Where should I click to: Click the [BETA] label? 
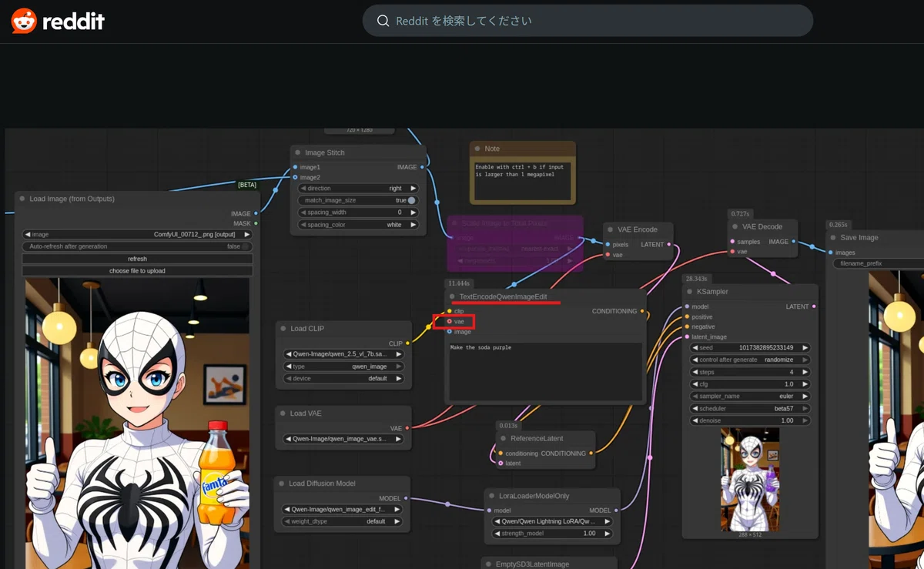pos(247,185)
